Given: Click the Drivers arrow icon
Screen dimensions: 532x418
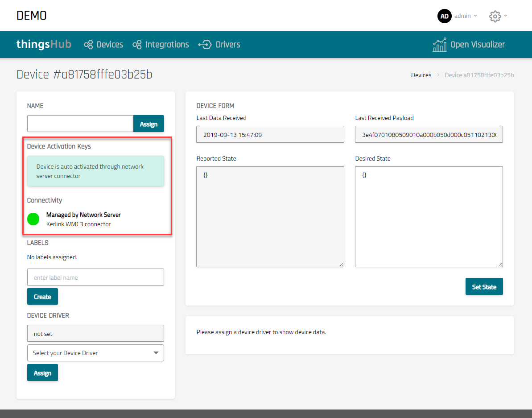Looking at the screenshot, I should (x=205, y=45).
